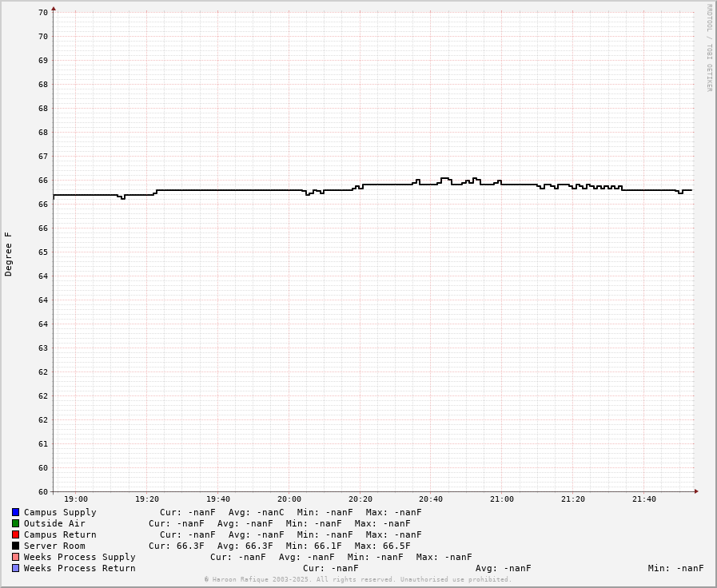Select the Outside Air legend label
Image resolution: width=717 pixels, height=588 pixels.
tap(54, 523)
